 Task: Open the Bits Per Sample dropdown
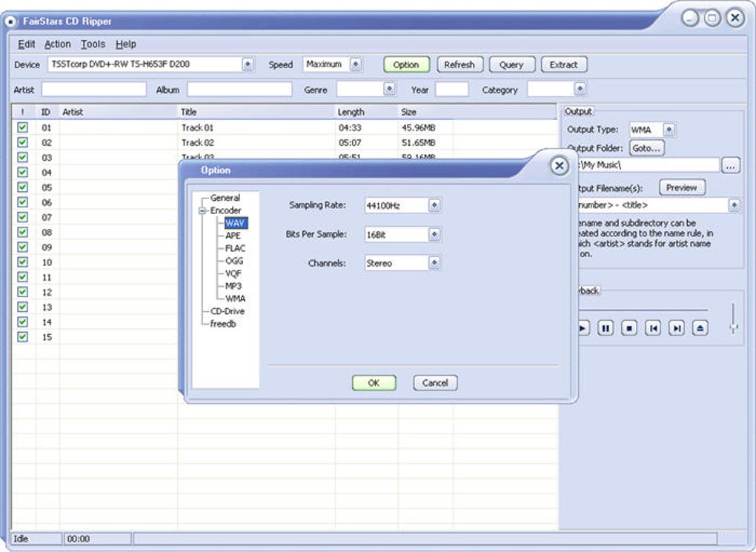click(x=434, y=234)
